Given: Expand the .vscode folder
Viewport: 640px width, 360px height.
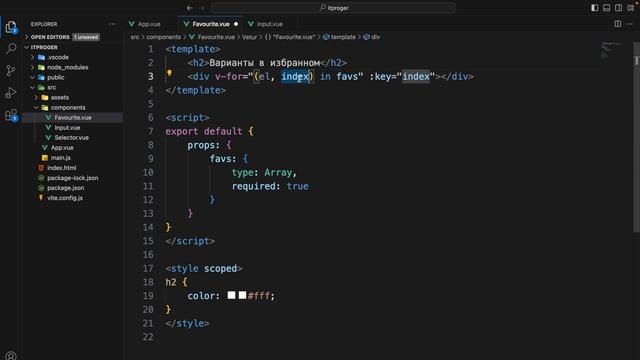Looking at the screenshot, I should tap(33, 57).
